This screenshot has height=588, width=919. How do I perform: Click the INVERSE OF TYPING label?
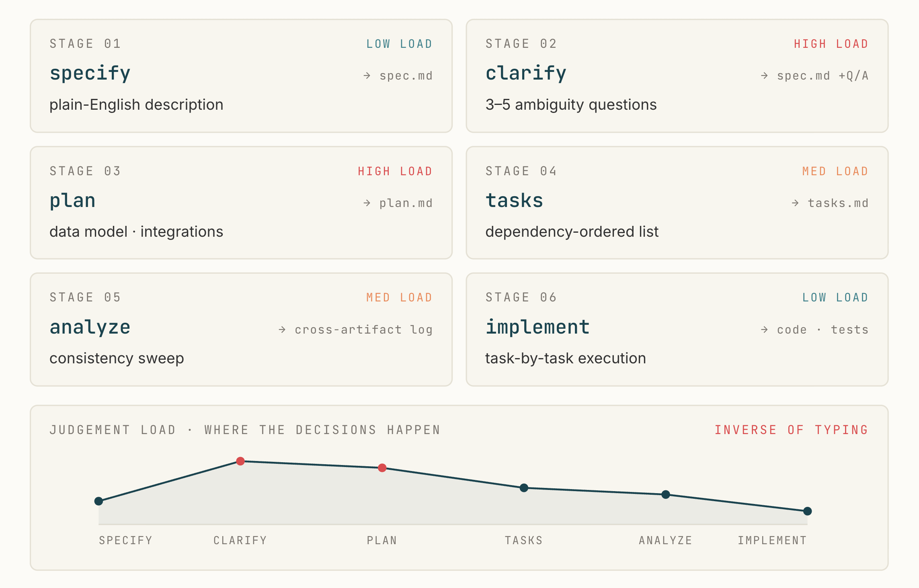[x=792, y=430]
